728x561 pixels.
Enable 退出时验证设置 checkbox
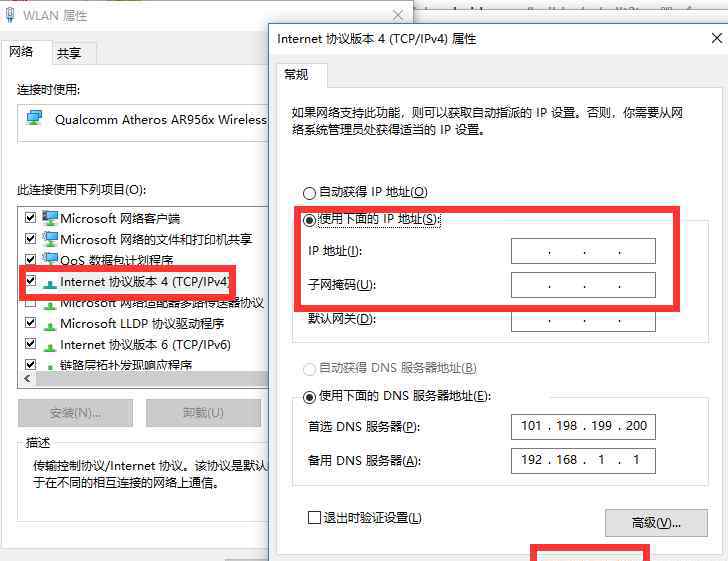click(x=315, y=518)
